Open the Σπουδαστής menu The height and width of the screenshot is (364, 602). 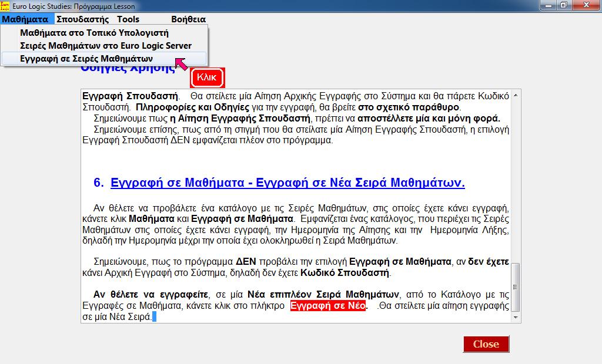tap(82, 19)
